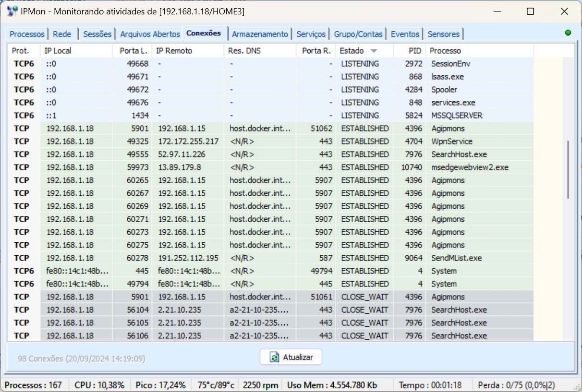
Task: Click the 98 Conexões timestamp label
Action: [x=82, y=358]
